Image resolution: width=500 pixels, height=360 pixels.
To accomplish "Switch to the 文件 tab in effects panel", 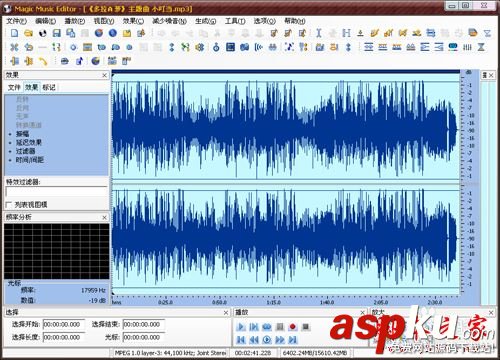I will pyautogui.click(x=14, y=87).
